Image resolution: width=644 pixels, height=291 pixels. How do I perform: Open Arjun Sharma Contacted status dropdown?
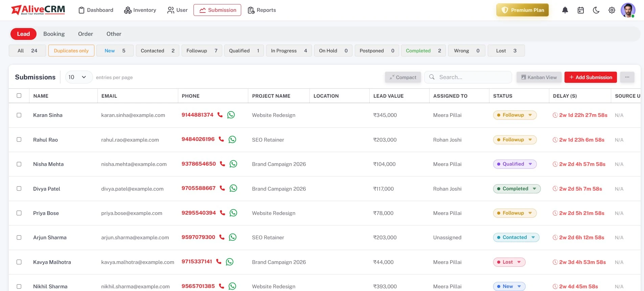pyautogui.click(x=516, y=237)
